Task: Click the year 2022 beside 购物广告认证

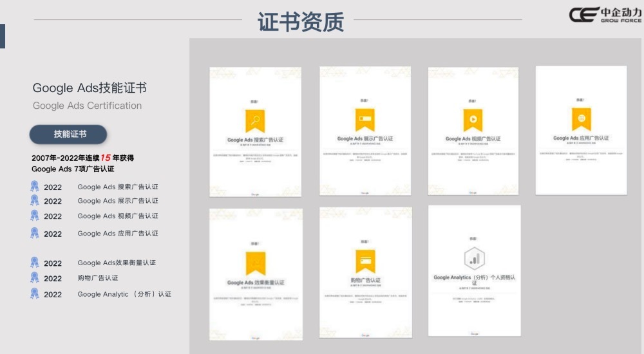Action: [x=53, y=279]
